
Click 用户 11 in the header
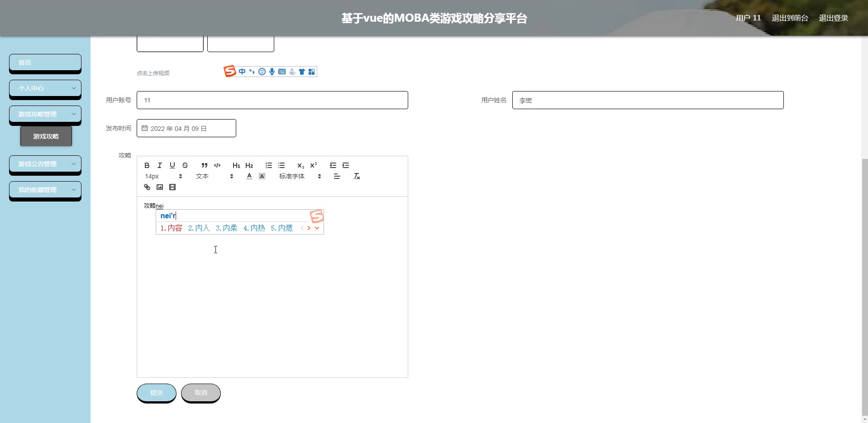(x=748, y=18)
